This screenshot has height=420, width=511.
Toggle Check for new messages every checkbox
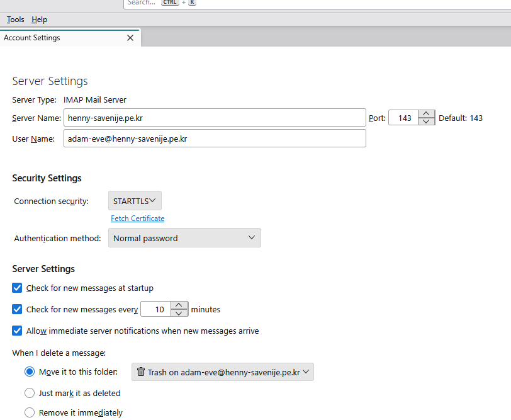click(x=17, y=309)
